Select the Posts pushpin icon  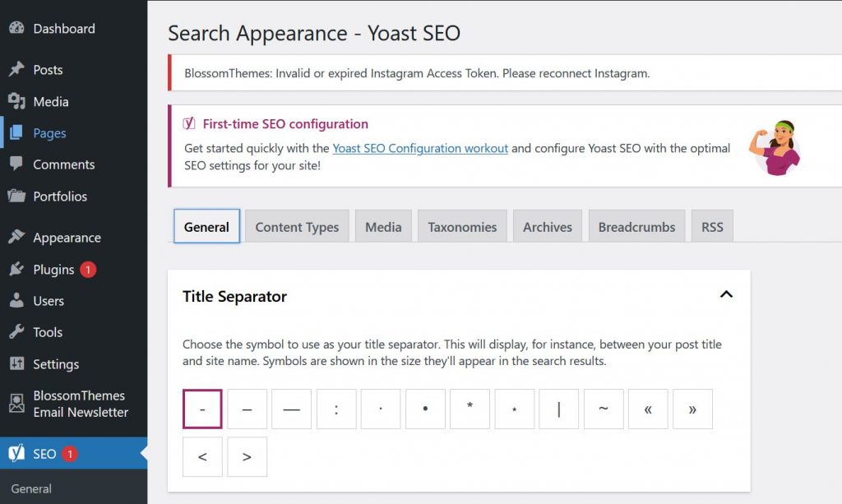pos(18,70)
